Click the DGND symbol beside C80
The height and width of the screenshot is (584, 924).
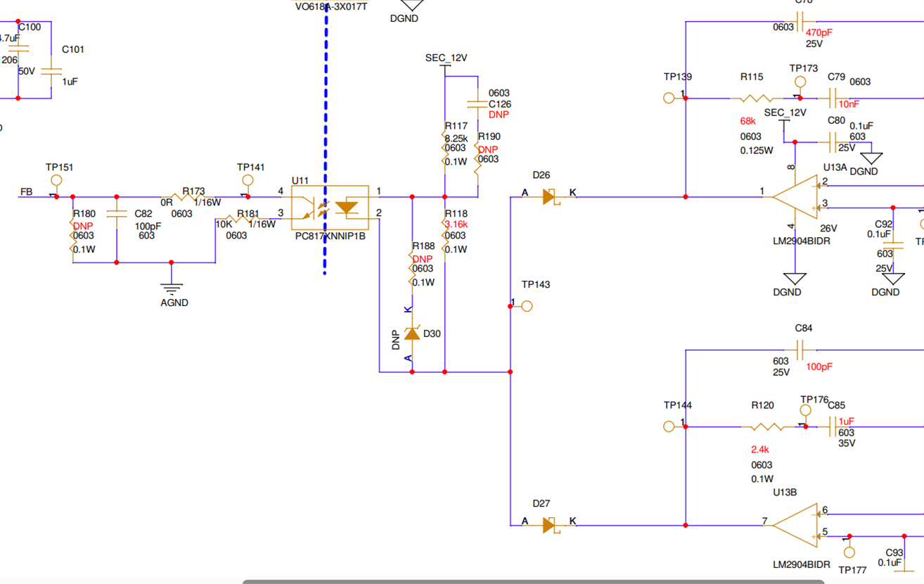871,158
